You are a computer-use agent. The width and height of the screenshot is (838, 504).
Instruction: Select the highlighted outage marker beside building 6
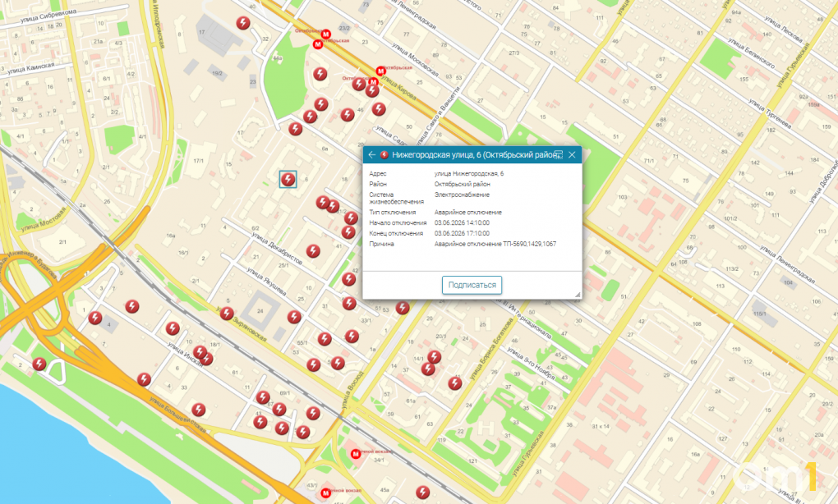tap(288, 180)
